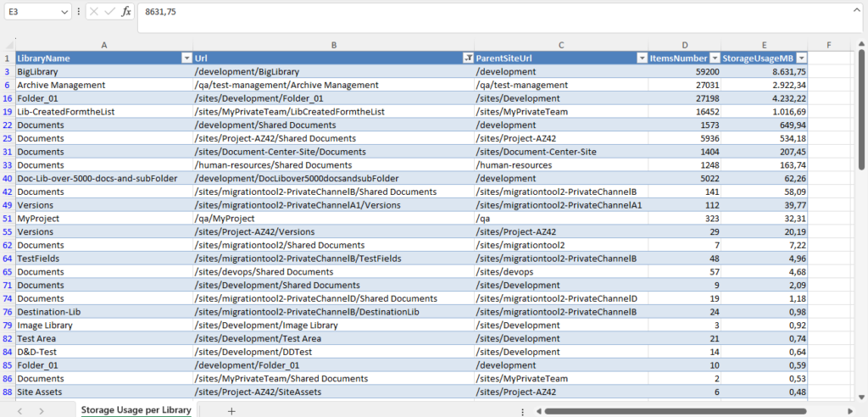868x417 pixels.
Task: Click the Destination-Lib name cell
Action: coord(104,312)
